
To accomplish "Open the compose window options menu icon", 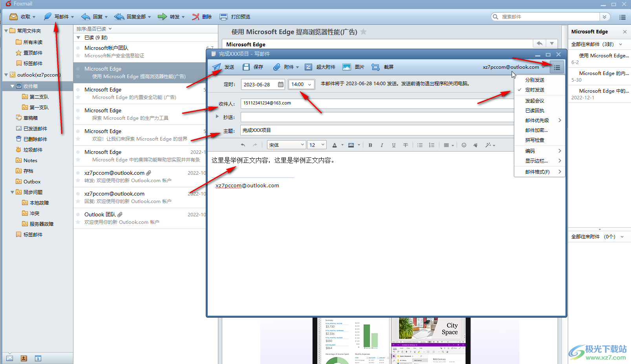I will point(557,67).
